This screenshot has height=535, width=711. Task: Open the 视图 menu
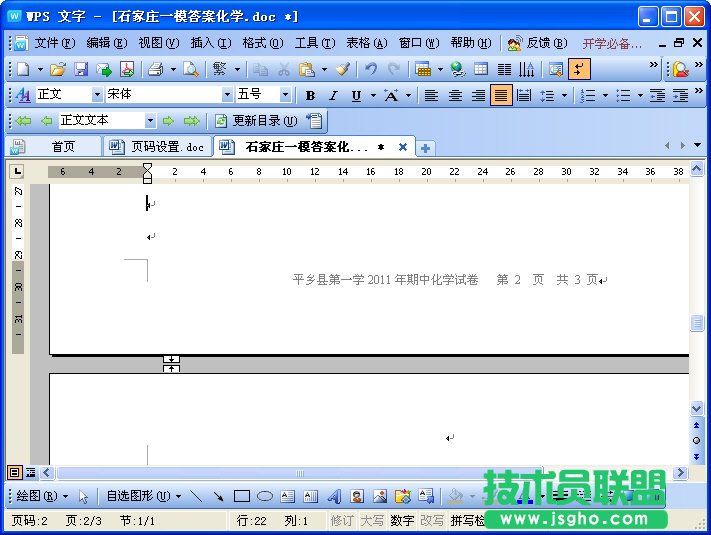click(159, 43)
